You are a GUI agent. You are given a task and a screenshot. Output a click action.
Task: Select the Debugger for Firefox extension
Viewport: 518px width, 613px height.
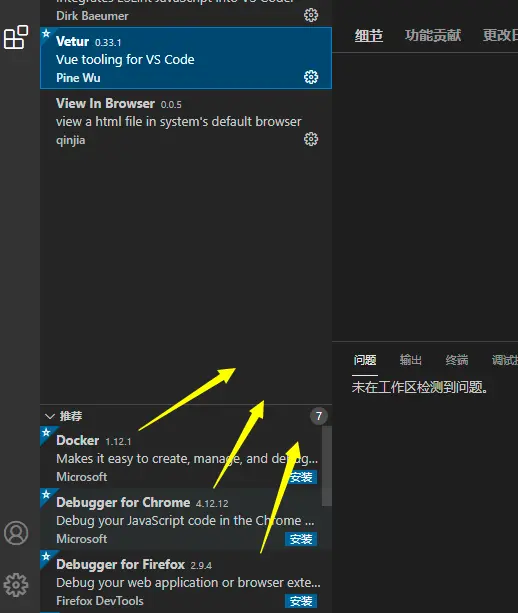pyautogui.click(x=181, y=581)
